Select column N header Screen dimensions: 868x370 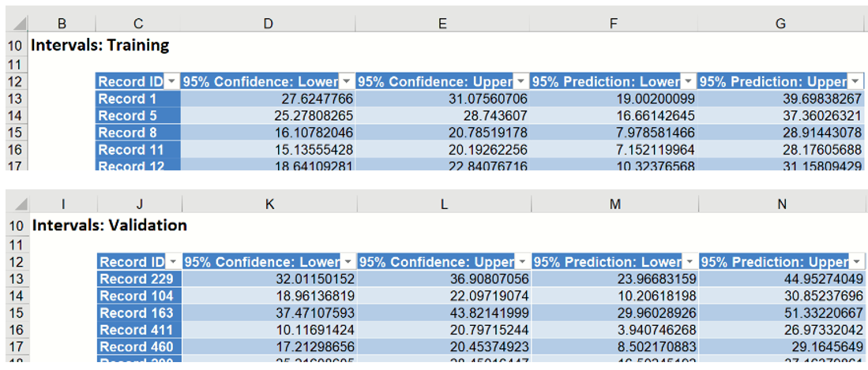pos(782,204)
